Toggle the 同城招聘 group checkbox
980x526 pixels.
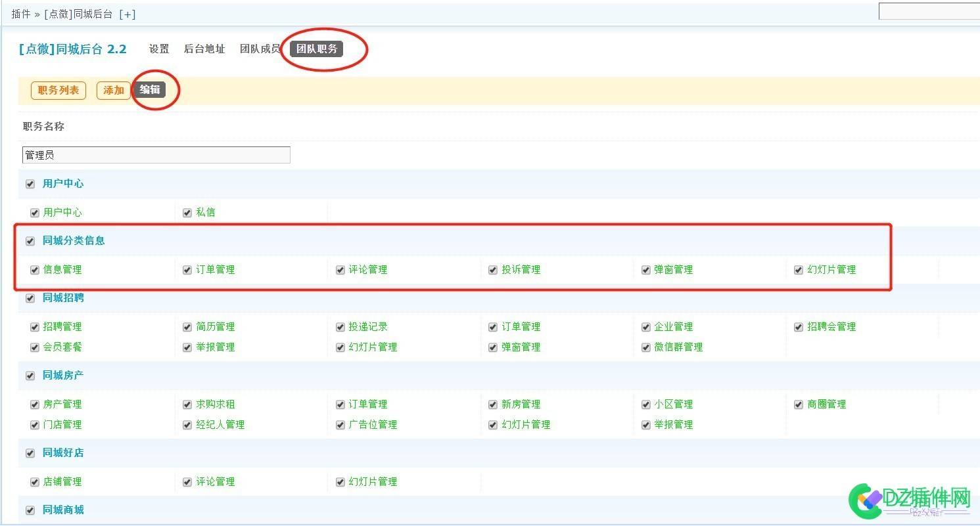point(30,298)
